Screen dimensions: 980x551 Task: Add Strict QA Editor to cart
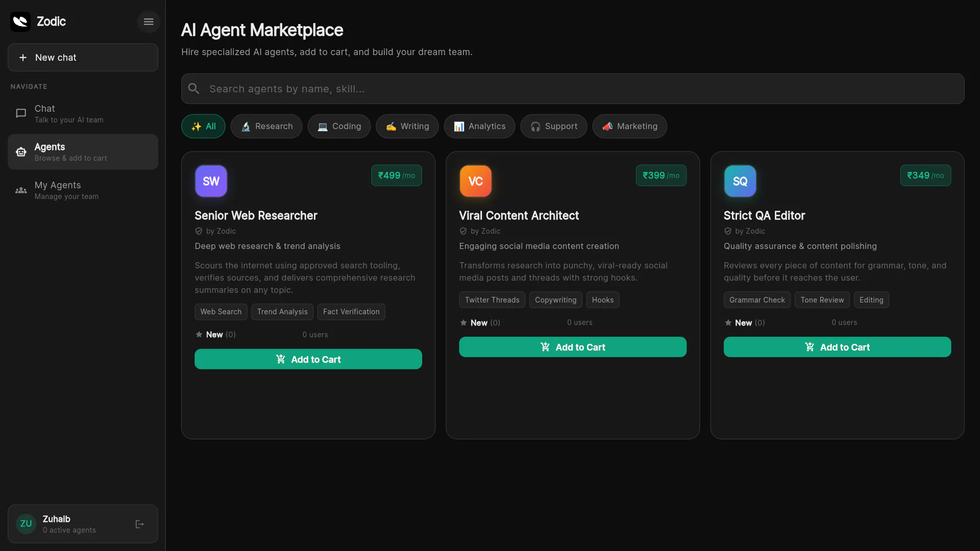pyautogui.click(x=837, y=347)
